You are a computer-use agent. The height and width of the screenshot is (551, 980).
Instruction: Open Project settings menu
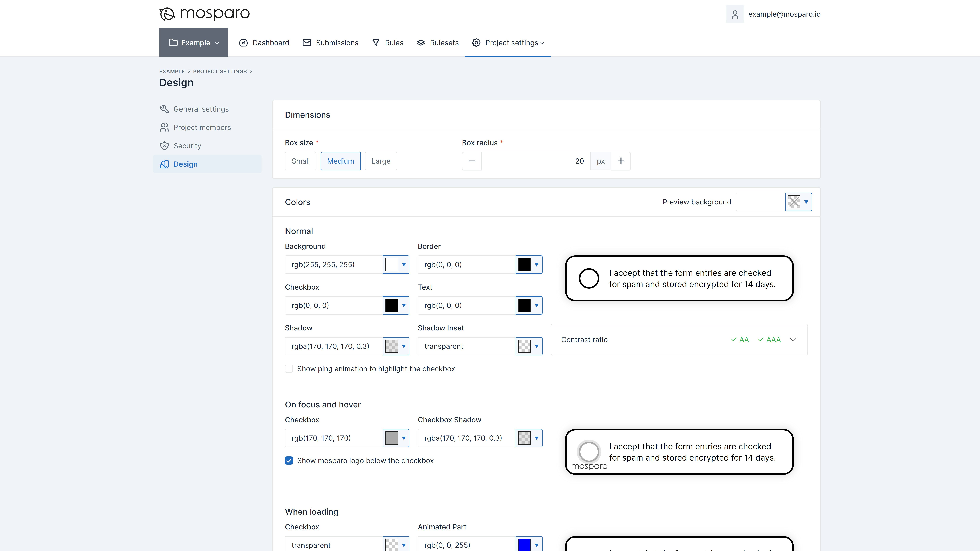pos(508,43)
